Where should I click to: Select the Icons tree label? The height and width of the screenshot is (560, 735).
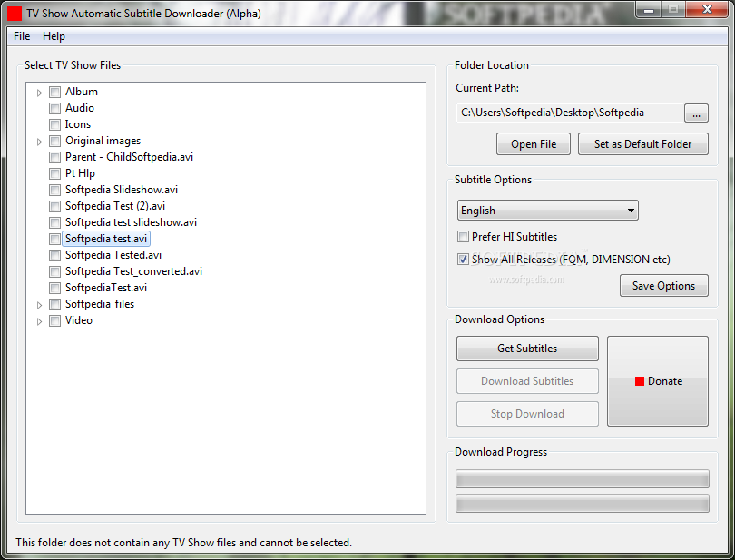coord(78,124)
